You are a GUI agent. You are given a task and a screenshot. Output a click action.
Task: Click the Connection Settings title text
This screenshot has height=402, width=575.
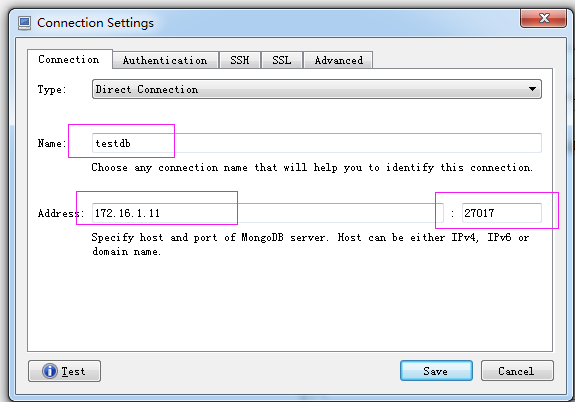click(95, 23)
